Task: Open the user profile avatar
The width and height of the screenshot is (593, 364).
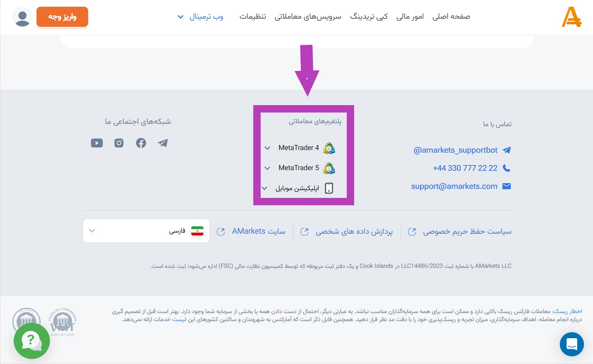Action: coord(22,17)
